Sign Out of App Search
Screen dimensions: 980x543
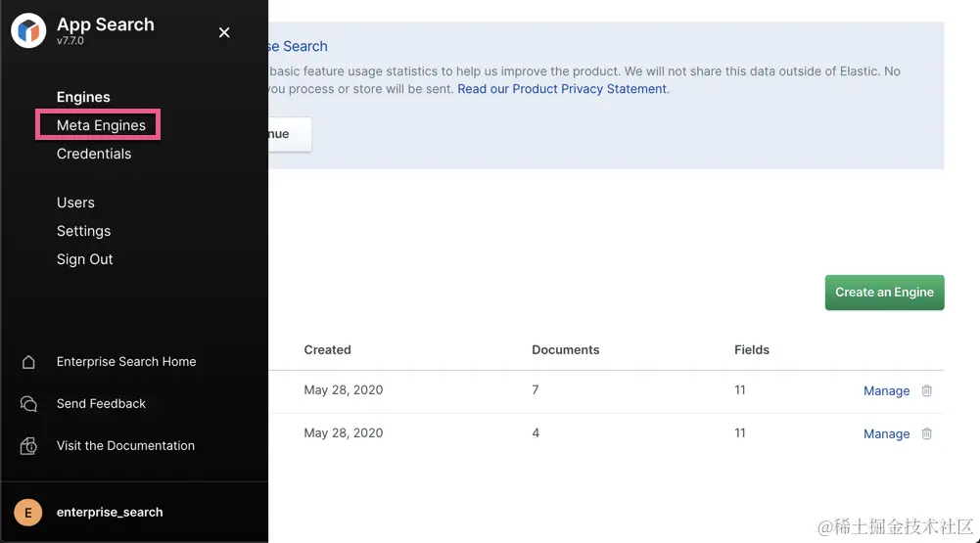click(85, 259)
